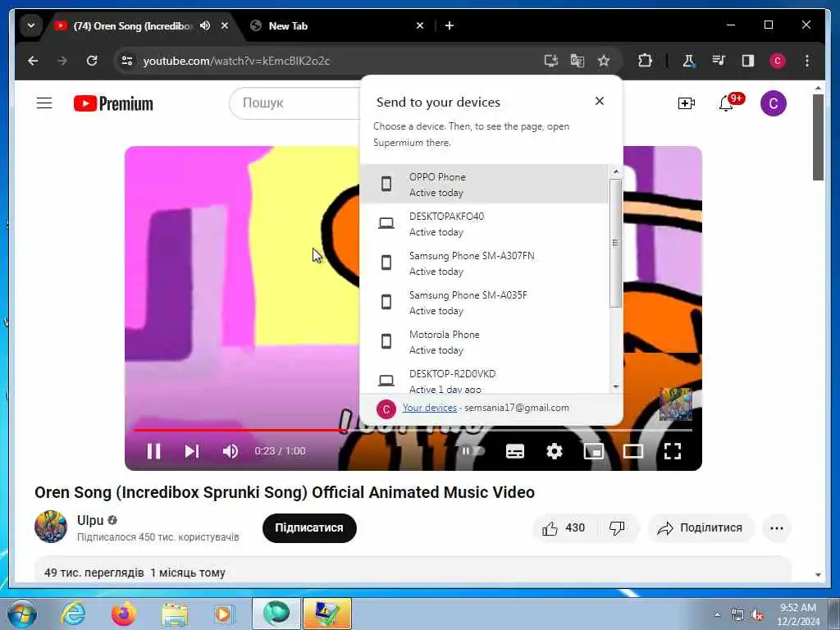Close the New Tab tab
Screen dimensions: 840x630
click(x=420, y=25)
